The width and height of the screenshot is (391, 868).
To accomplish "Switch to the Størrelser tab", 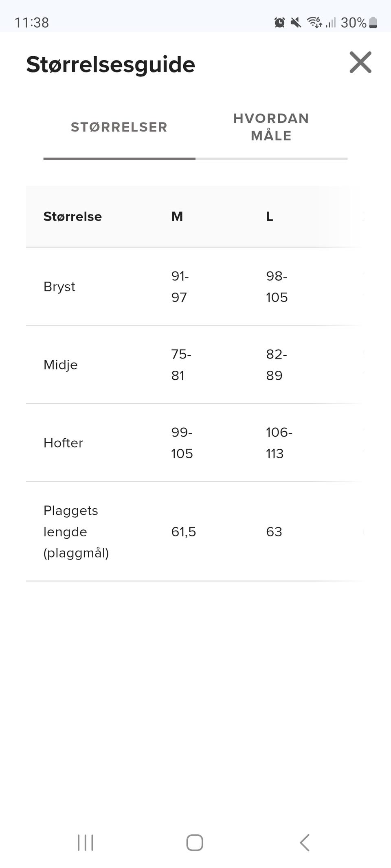I will pos(119,127).
